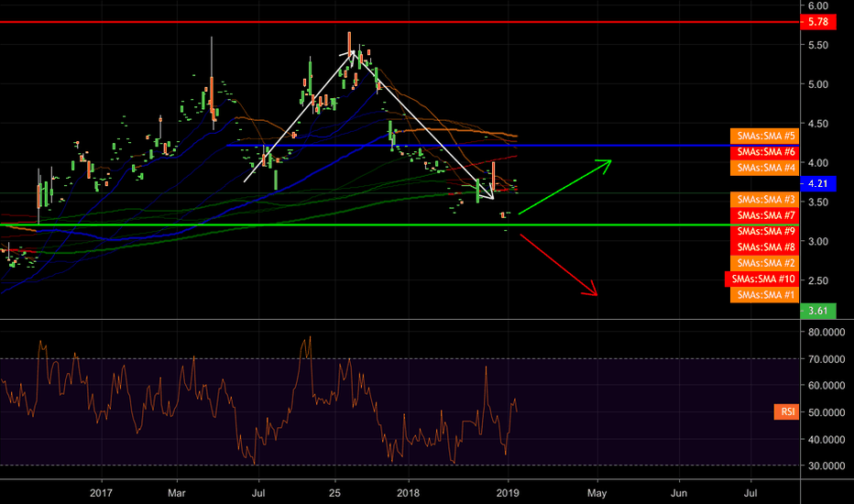Click the 2.50 price axis label
854x504 pixels.
point(818,280)
